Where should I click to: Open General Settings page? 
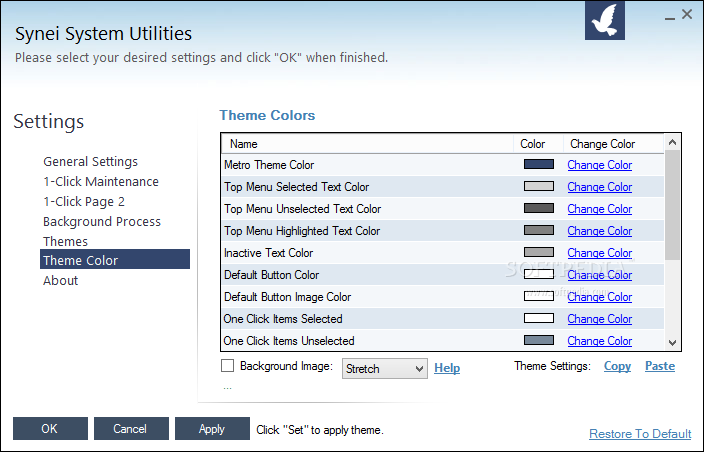(x=90, y=162)
